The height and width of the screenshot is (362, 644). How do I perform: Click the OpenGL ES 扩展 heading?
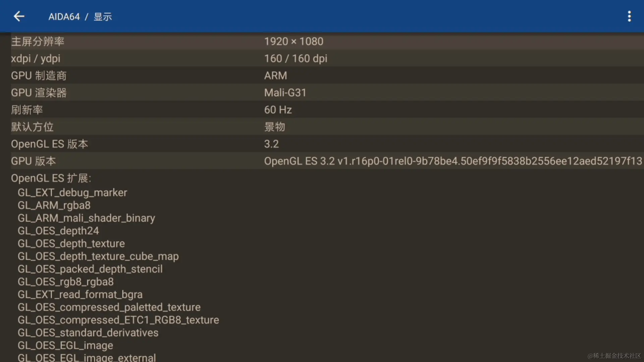point(51,178)
